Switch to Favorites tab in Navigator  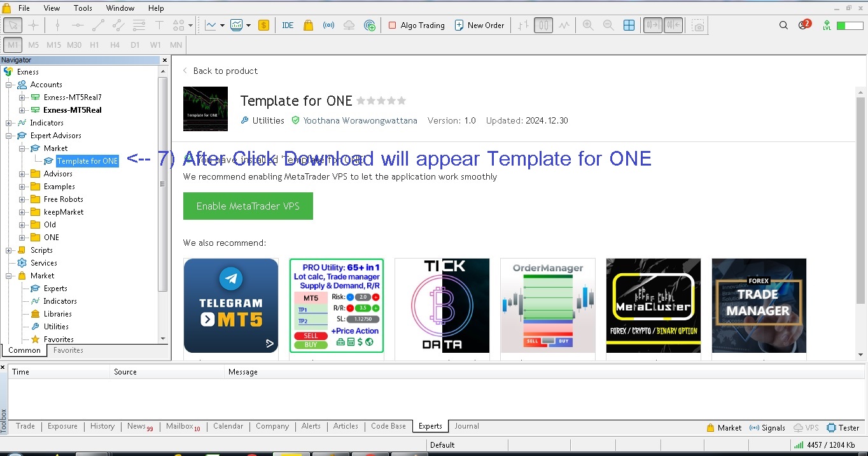coord(68,350)
